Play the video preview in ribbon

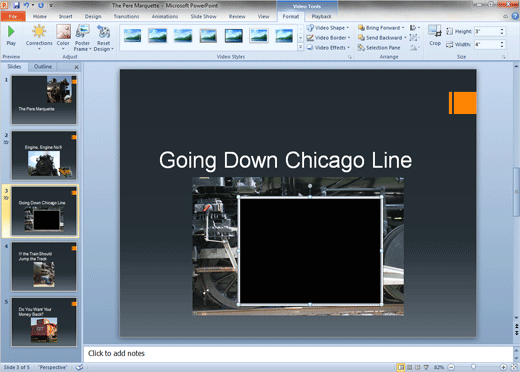tap(11, 36)
